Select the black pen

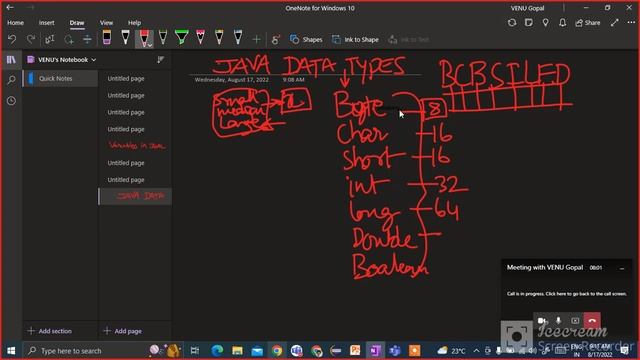tap(125, 38)
